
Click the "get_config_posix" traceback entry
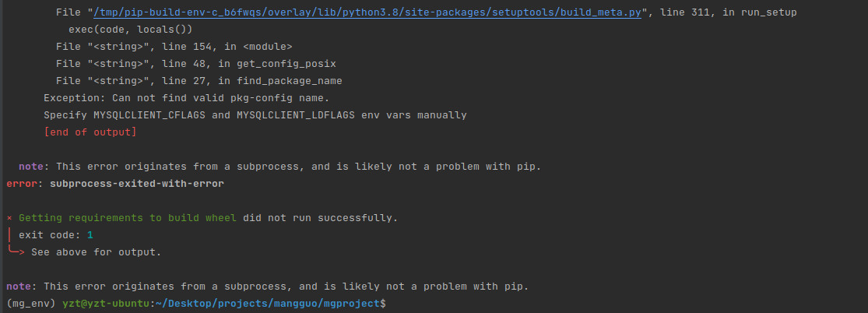286,64
